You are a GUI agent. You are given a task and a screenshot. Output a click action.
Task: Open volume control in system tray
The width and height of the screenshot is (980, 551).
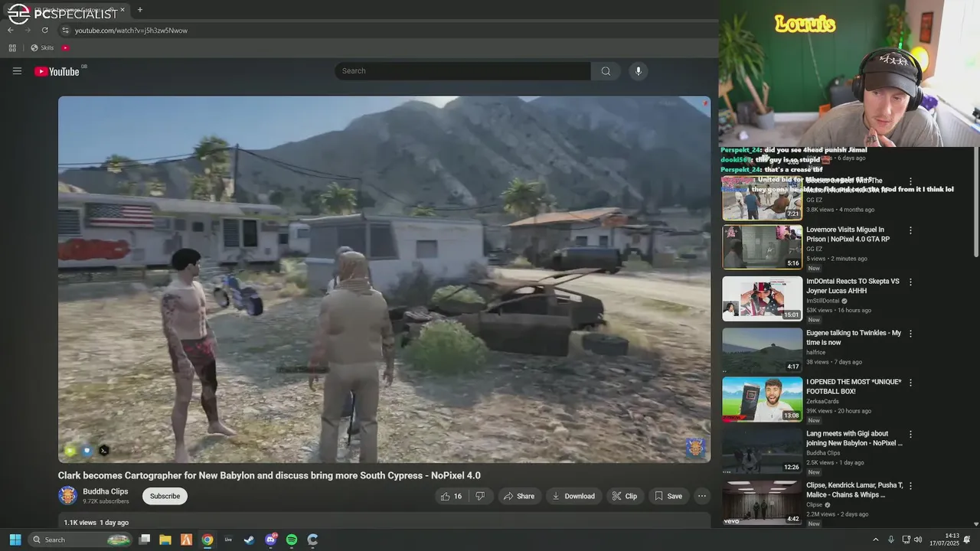(x=918, y=540)
